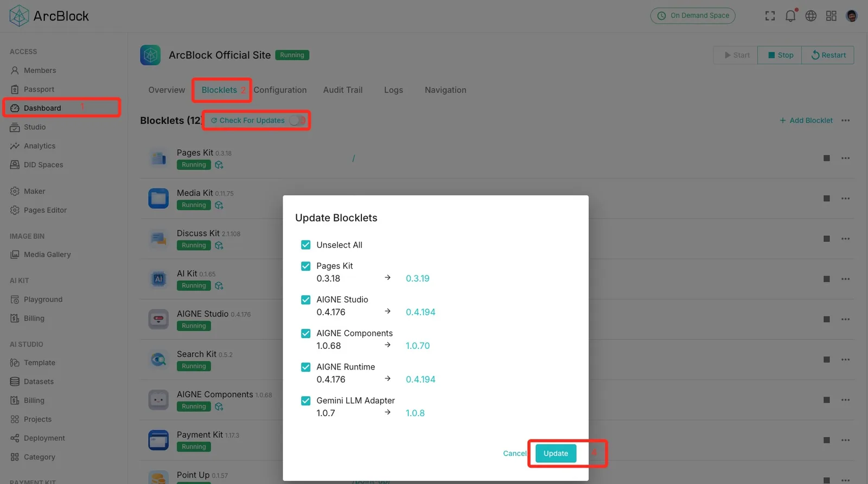The width and height of the screenshot is (868, 484).
Task: Click update-available icon beside Pages Kit Running
Action: point(219,165)
